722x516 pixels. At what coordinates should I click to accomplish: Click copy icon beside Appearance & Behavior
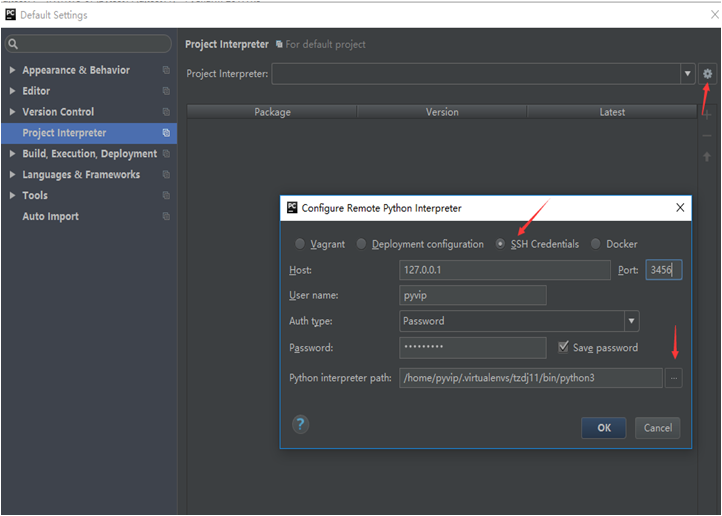(x=166, y=70)
